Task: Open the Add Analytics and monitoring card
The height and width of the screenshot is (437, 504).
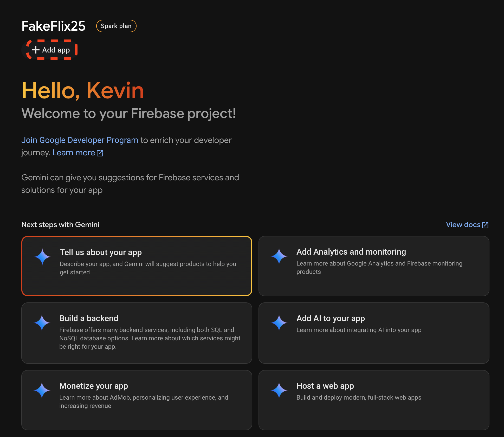Action: coord(374,266)
